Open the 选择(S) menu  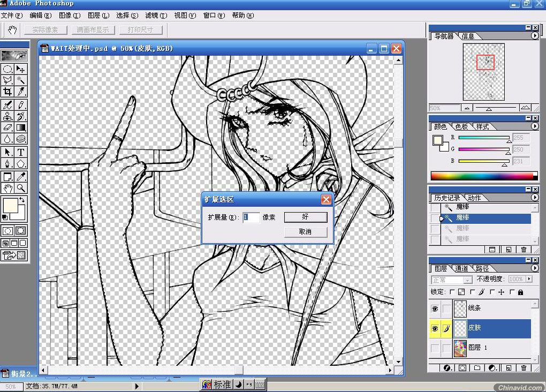[127, 16]
